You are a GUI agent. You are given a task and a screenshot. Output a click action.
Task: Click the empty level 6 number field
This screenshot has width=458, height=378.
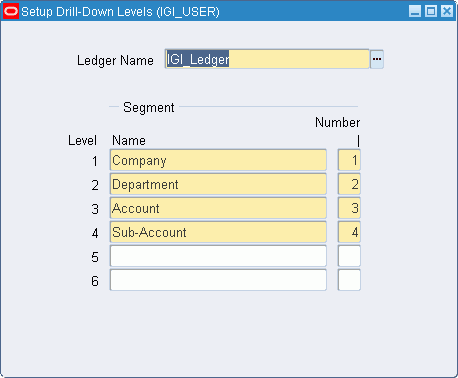(349, 280)
